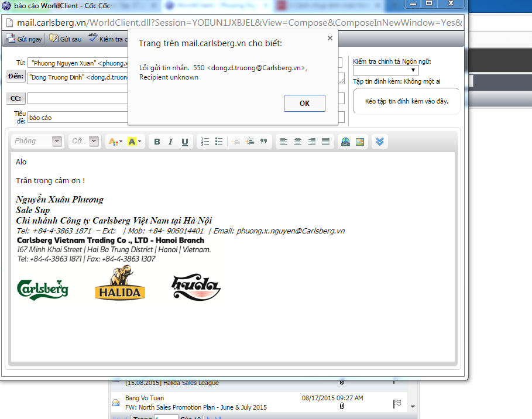Close the alert dialog with the X
The height and width of the screenshot is (419, 532).
click(x=330, y=38)
